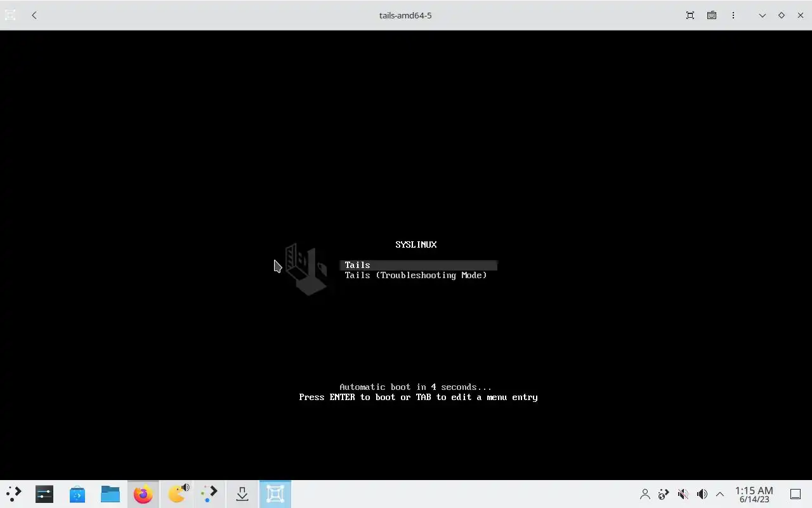Open the application launcher in taskbar
This screenshot has width=812, height=508.
pyautogui.click(x=13, y=494)
